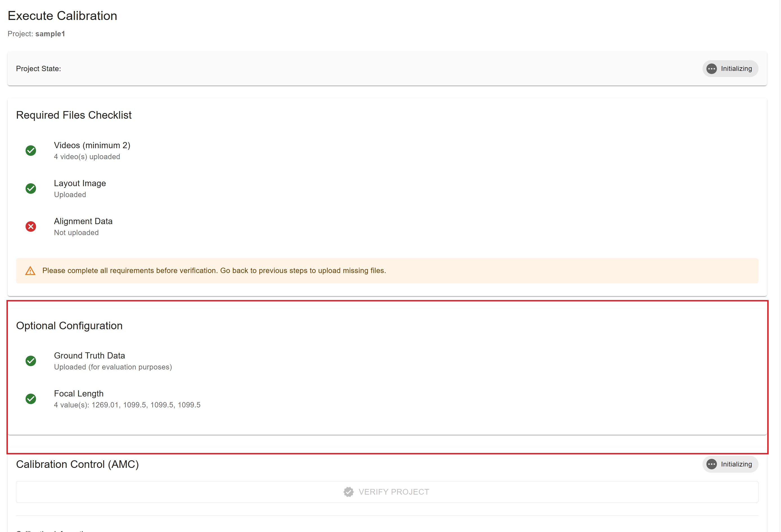Click the warning triangle in the orange alert
This screenshot has width=781, height=532.
click(30, 271)
